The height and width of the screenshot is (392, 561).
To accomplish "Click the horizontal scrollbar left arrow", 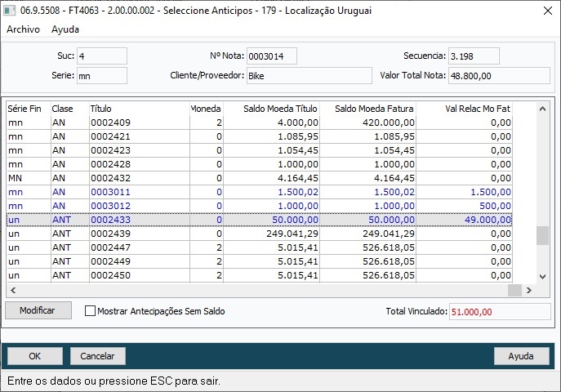I will tap(11, 290).
